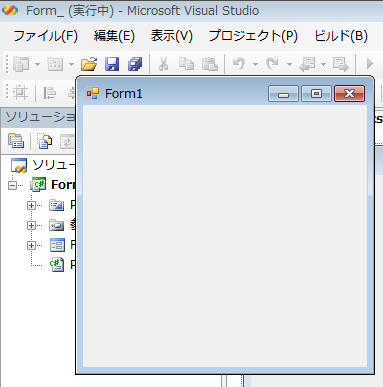
Task: Click the Add New Item toolbar icon
Action: 55,64
